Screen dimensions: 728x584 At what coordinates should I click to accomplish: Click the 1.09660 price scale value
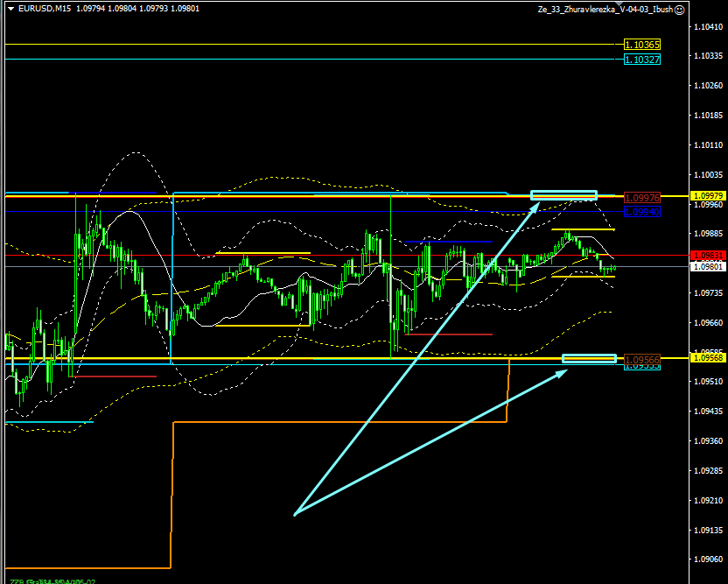coord(709,323)
